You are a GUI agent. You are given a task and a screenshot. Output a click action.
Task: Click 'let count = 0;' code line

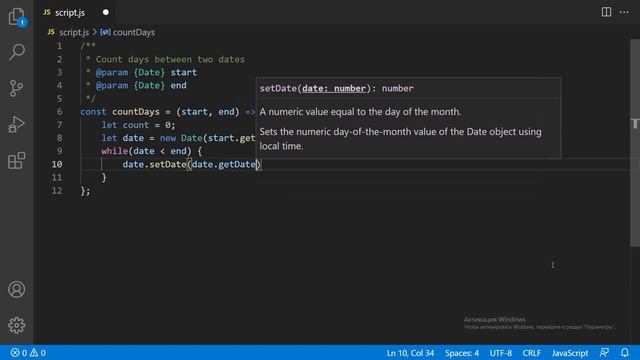click(138, 125)
